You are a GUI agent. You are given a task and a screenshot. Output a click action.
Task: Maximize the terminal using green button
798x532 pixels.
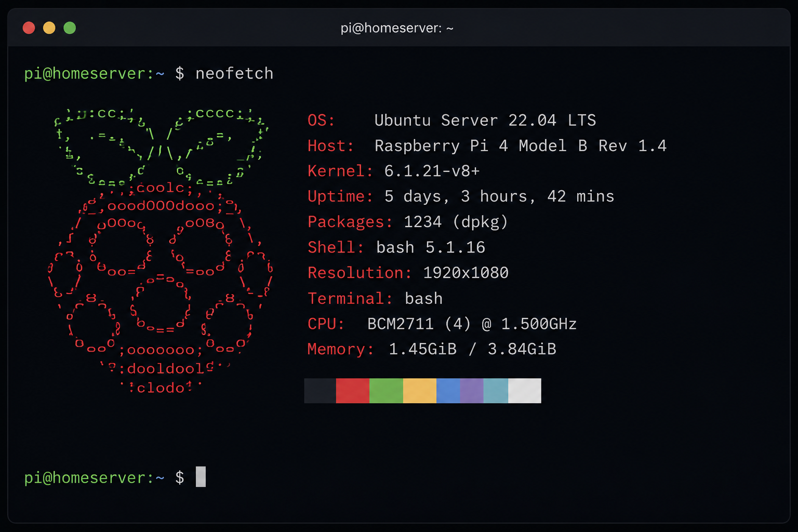(70, 28)
